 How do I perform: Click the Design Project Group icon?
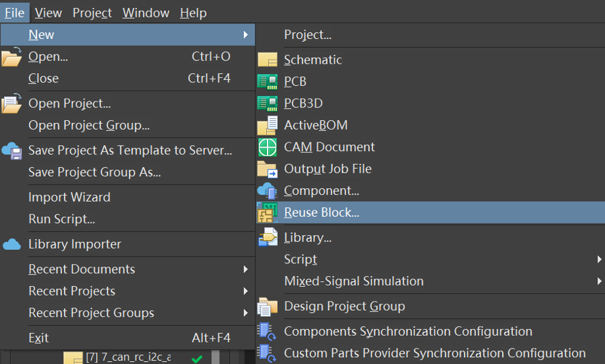[268, 306]
